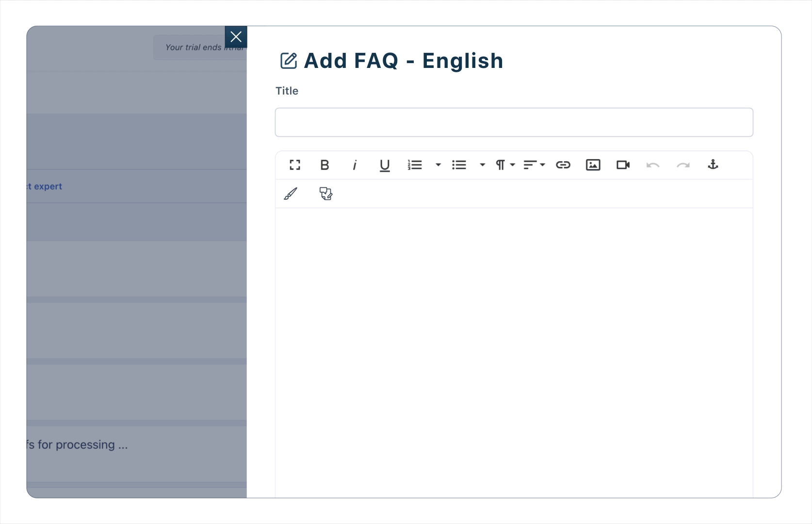Insert a video

pos(623,165)
